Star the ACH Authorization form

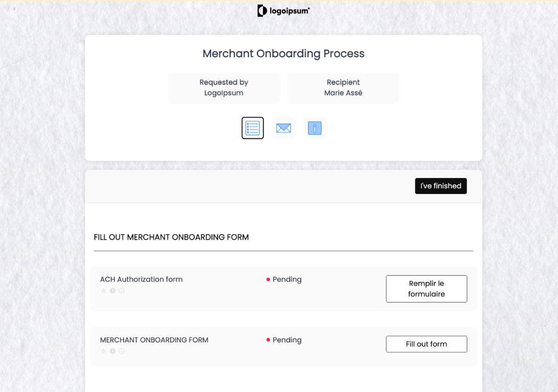pos(104,291)
